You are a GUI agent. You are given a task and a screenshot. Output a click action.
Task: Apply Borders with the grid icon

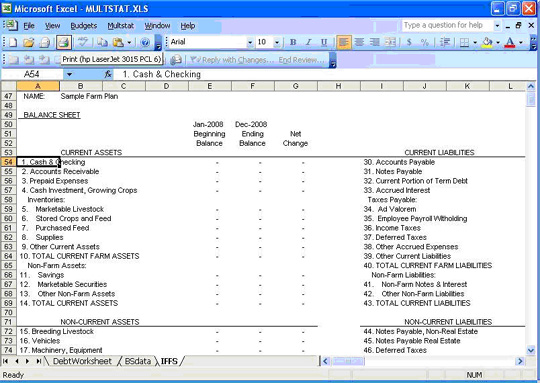[465, 42]
